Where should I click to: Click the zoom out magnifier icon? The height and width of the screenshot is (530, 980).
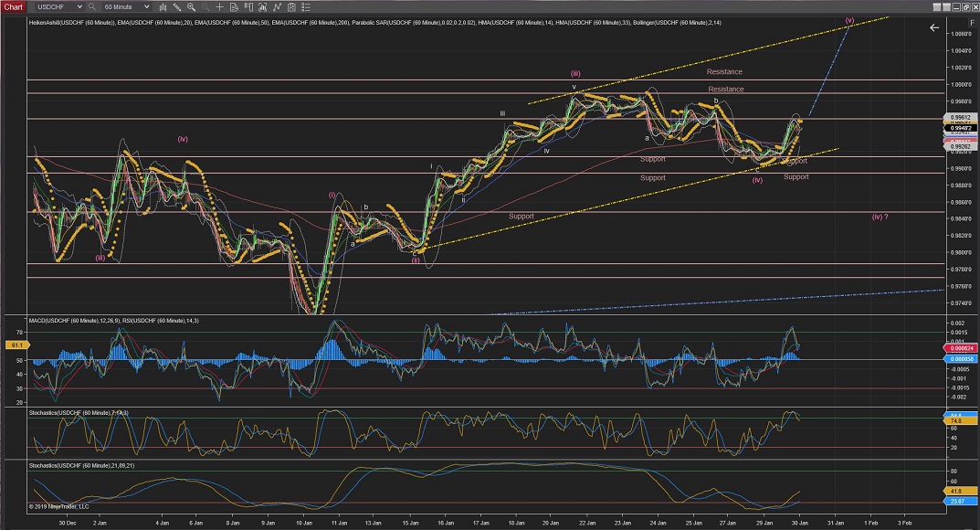pos(205,6)
